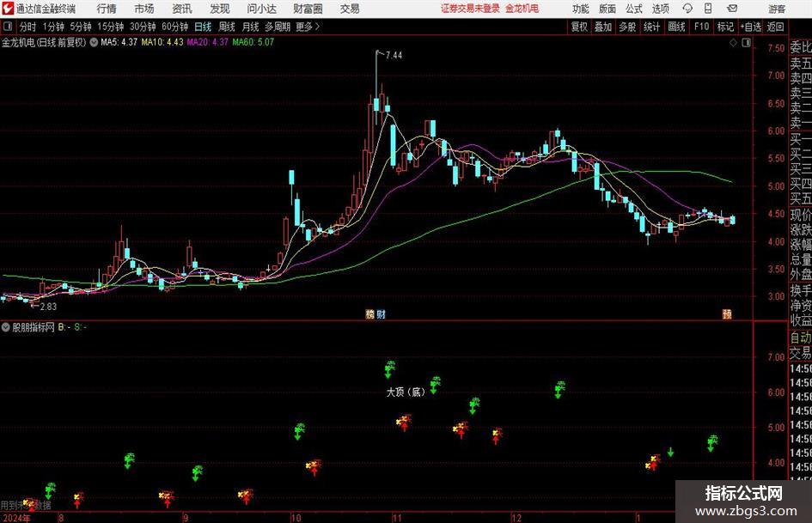Click the 2024年 date axis label
This screenshot has height=523, width=812.
coord(16,518)
